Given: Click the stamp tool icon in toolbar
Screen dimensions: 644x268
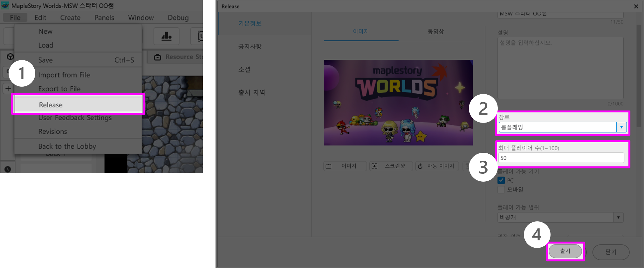Looking at the screenshot, I should point(166,36).
